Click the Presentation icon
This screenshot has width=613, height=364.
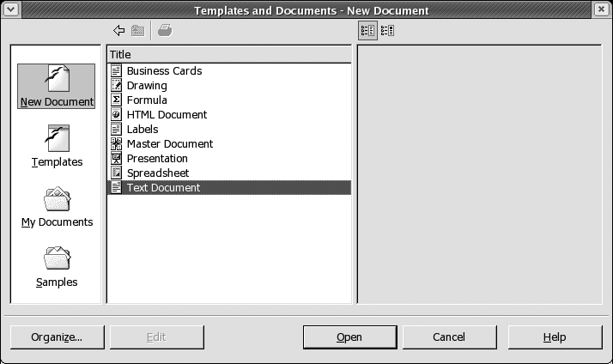[116, 158]
